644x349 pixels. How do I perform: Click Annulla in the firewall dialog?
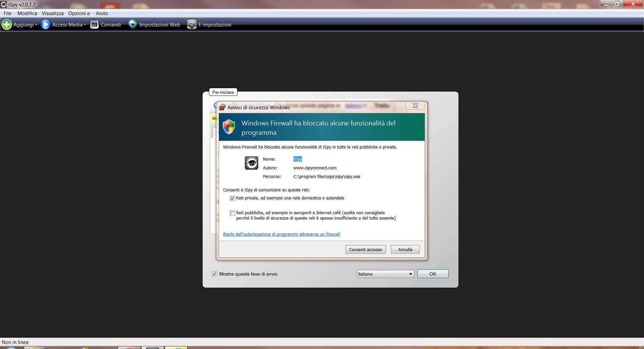(x=405, y=249)
